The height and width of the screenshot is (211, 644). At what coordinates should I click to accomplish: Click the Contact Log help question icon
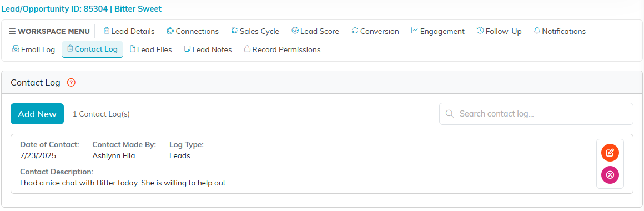tap(72, 83)
